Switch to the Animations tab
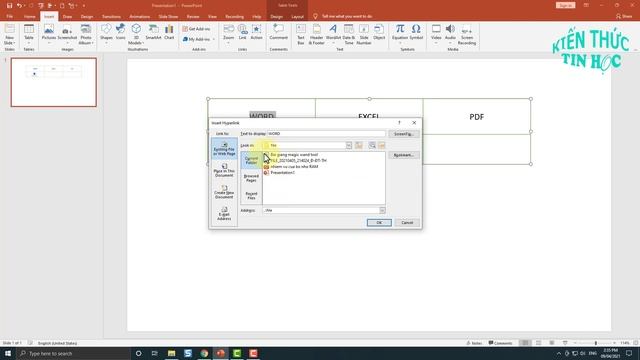 coord(140,16)
